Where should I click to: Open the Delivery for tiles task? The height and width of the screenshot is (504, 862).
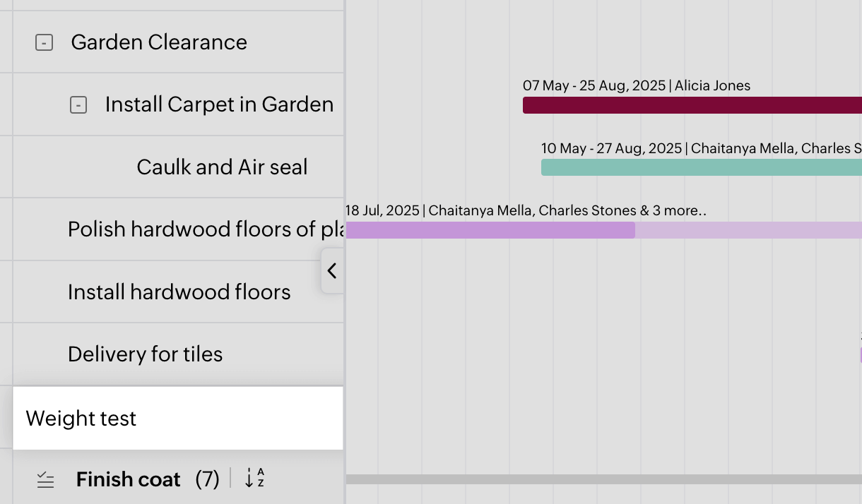click(x=145, y=354)
